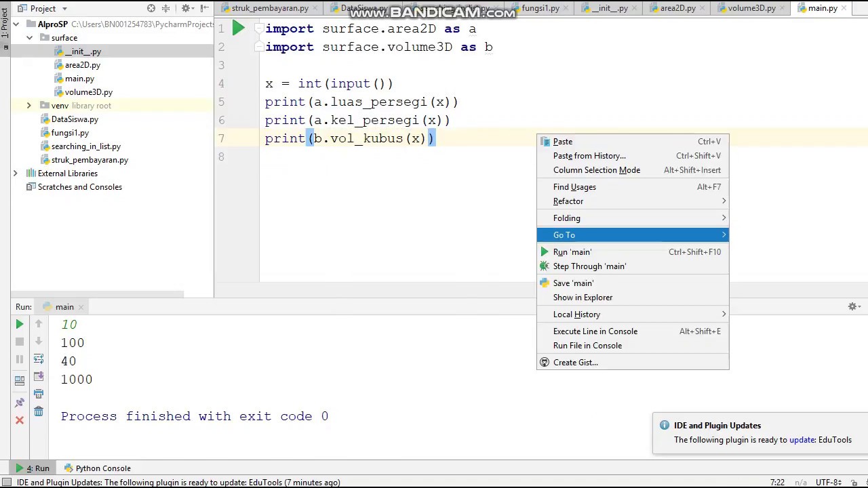
Task: Collapse the surface folder
Action: (x=29, y=38)
